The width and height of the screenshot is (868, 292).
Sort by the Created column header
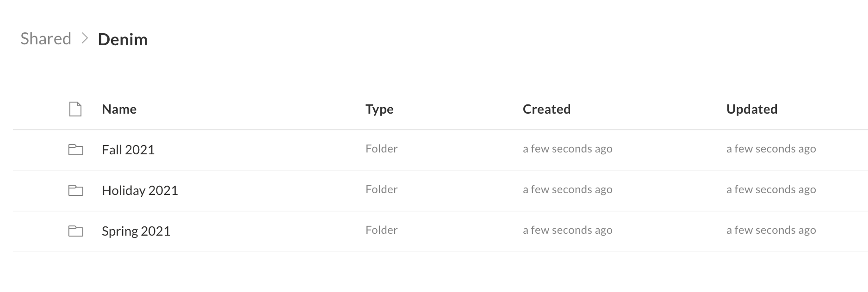[546, 109]
